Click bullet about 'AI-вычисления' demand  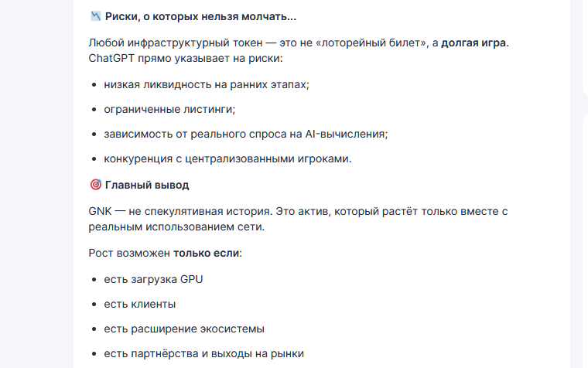[x=245, y=135]
